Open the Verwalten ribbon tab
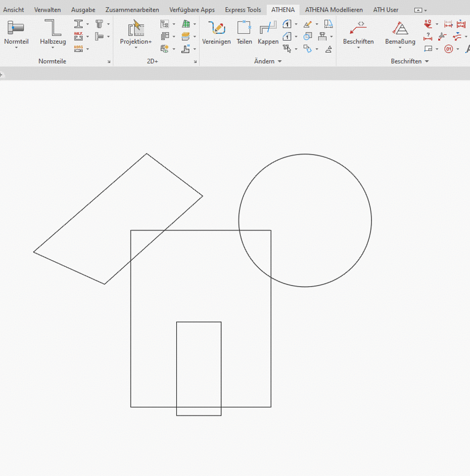 click(47, 10)
